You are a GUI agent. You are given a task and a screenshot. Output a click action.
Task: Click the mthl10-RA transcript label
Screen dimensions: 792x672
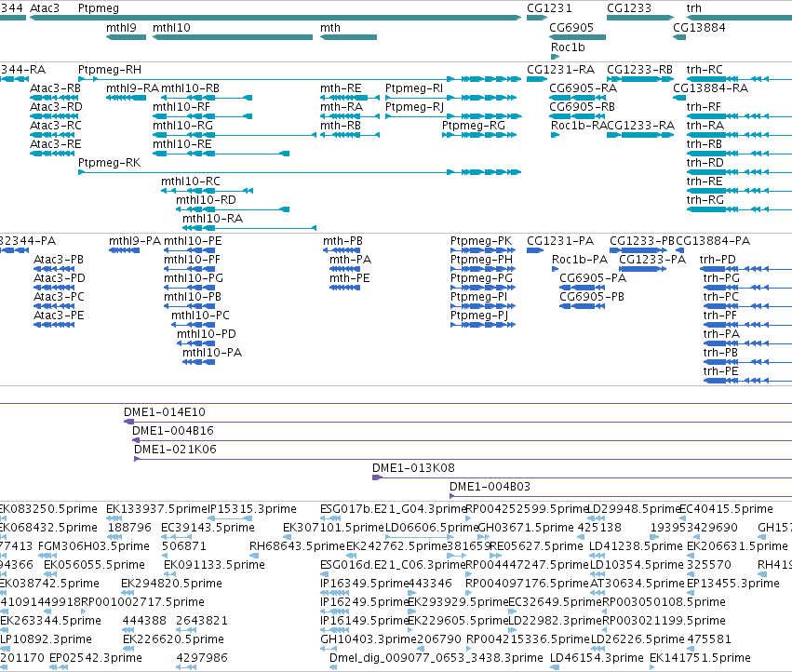pyautogui.click(x=212, y=219)
